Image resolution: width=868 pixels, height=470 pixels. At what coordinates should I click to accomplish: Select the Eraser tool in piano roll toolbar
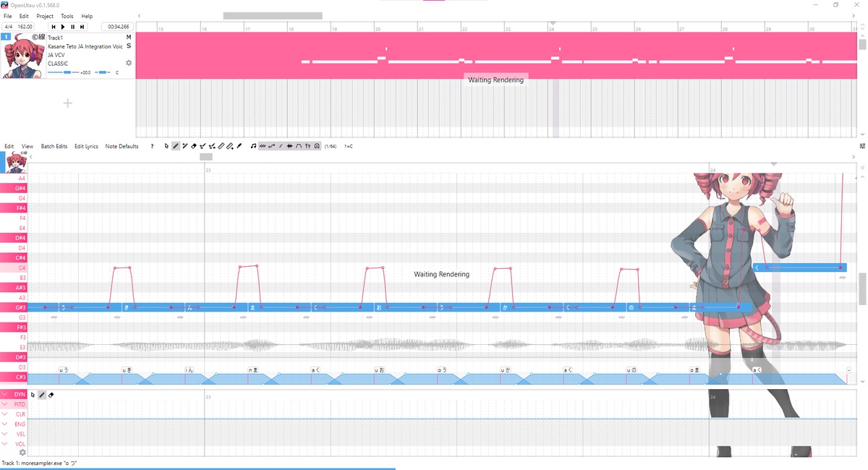[194, 146]
